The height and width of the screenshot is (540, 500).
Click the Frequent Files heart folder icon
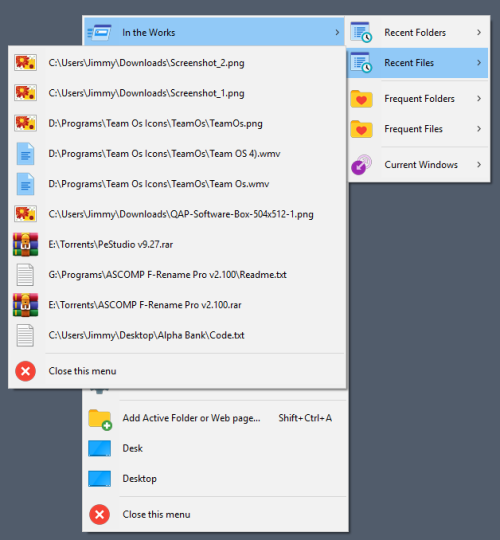[x=361, y=129]
